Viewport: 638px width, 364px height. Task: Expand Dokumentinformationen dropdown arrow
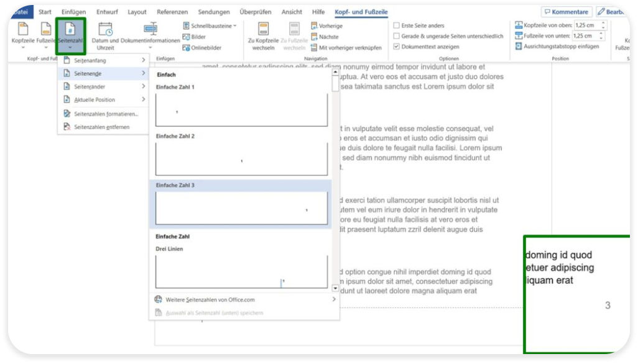tap(150, 48)
